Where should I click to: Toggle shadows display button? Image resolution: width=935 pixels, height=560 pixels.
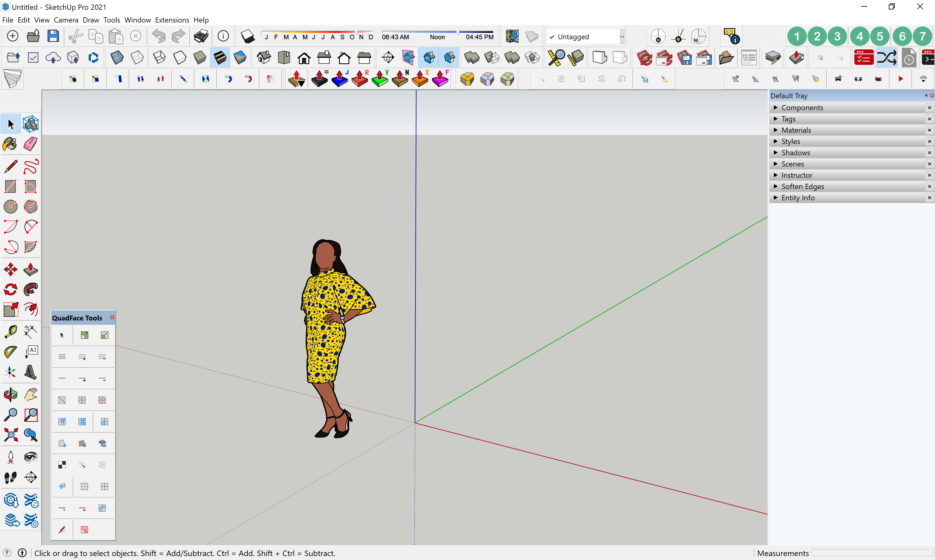pyautogui.click(x=247, y=37)
